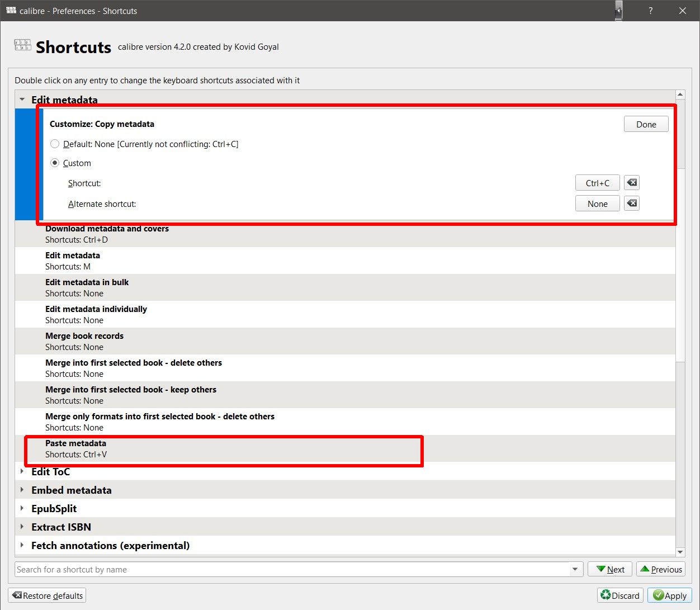
Task: Select the Paste metadata entry
Action: (345, 448)
